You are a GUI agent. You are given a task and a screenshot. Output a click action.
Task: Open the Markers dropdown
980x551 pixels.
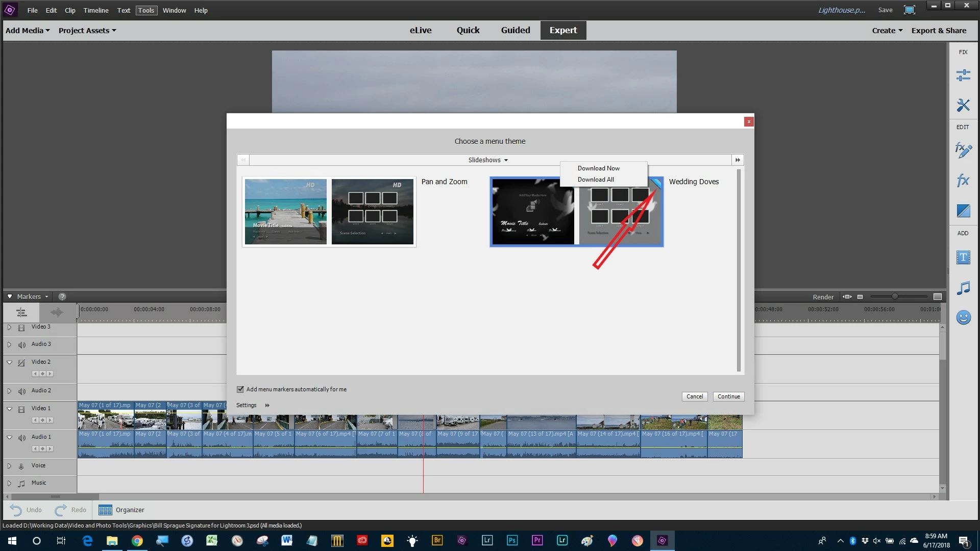[x=32, y=296]
